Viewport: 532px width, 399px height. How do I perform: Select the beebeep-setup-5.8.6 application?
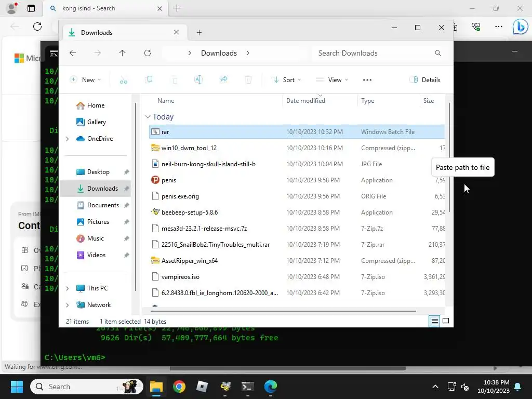tap(297, 212)
